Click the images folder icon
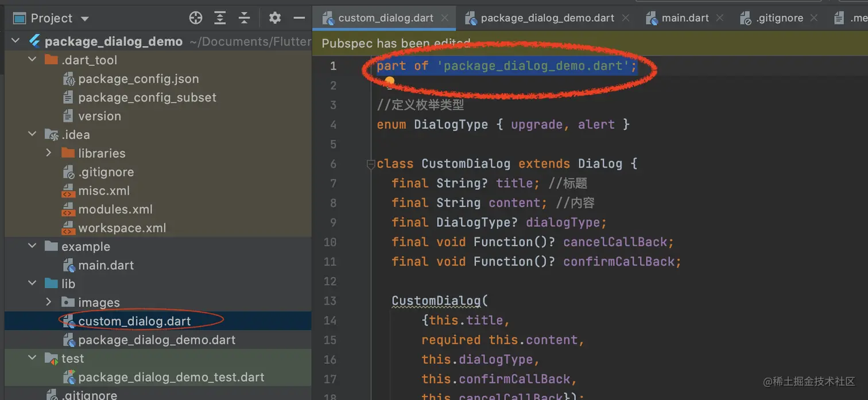This screenshot has height=400, width=868. click(x=68, y=302)
